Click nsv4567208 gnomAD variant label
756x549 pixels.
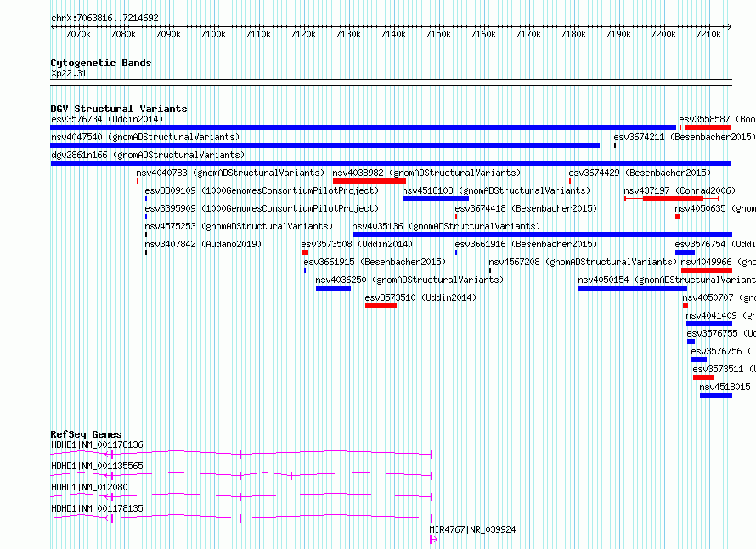pyautogui.click(x=583, y=262)
